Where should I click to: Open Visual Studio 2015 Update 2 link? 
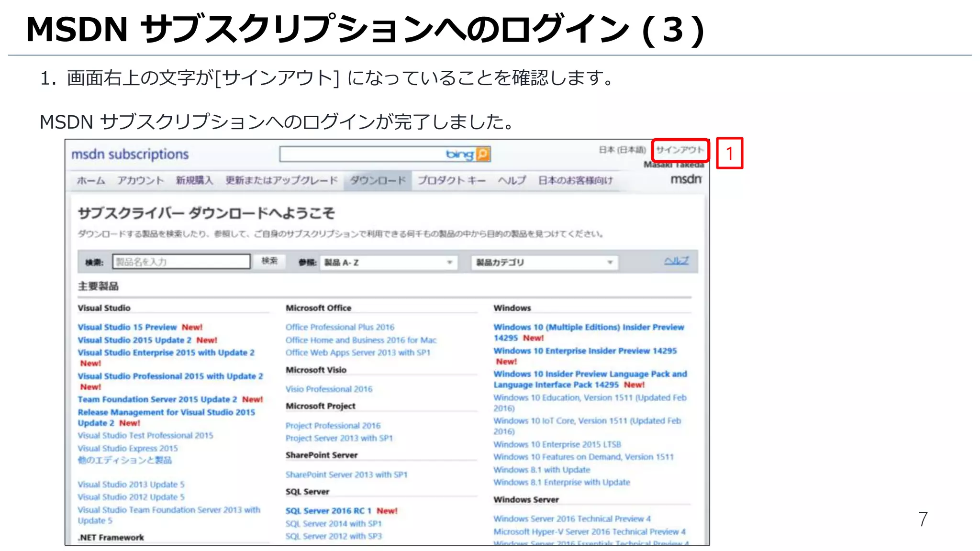pos(134,340)
